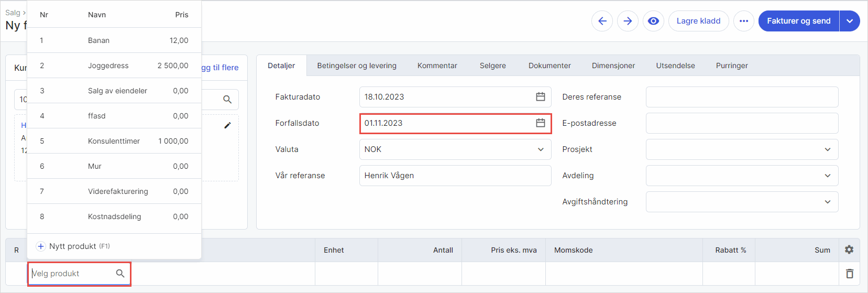
Task: Open calendar picker for Forfallsdato
Action: pos(541,123)
